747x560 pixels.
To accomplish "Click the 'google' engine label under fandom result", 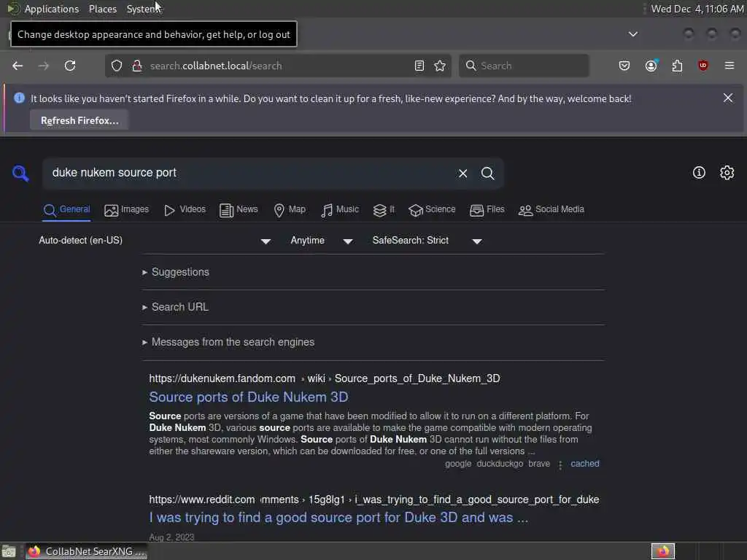I will pos(458,463).
